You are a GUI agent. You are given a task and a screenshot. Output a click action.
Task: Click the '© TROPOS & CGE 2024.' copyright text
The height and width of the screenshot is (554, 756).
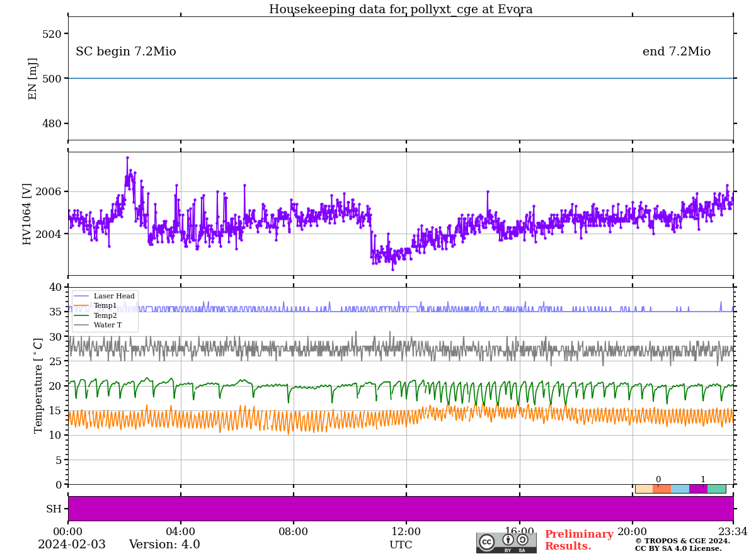[x=682, y=541]
